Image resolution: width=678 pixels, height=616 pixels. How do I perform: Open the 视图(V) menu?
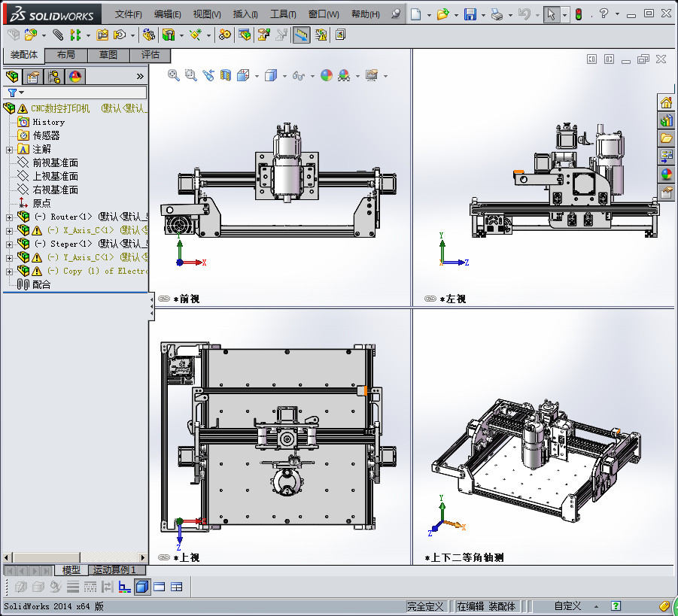(207, 14)
